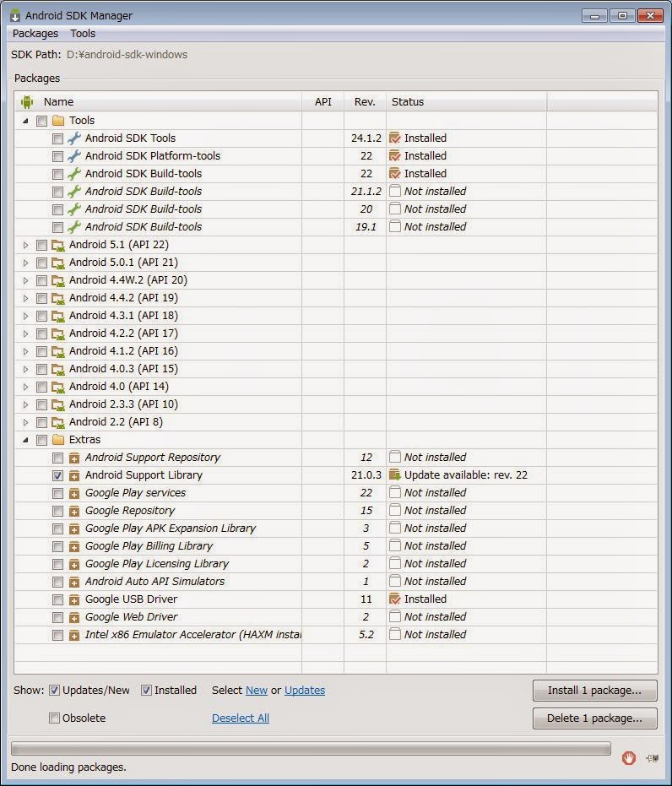The width and height of the screenshot is (672, 786).
Task: Expand the Android 4.2.2 (API 17) node
Action: coord(25,333)
